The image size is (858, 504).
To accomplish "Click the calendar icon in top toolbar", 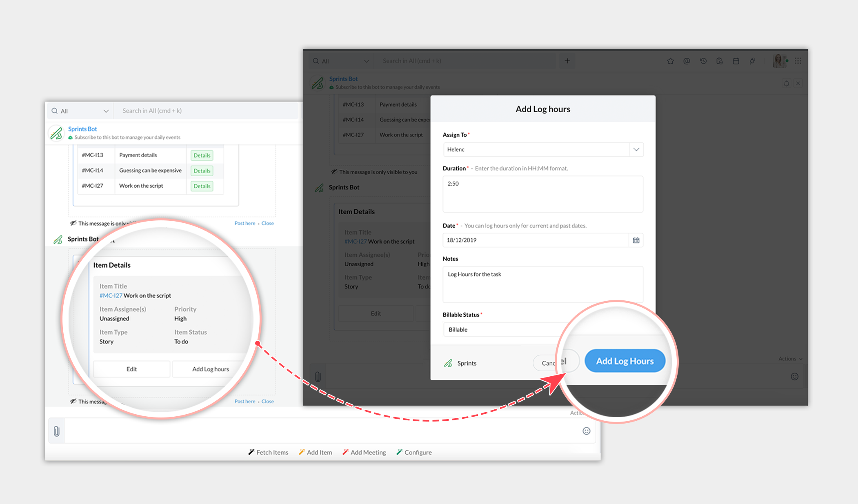I will pos(736,61).
